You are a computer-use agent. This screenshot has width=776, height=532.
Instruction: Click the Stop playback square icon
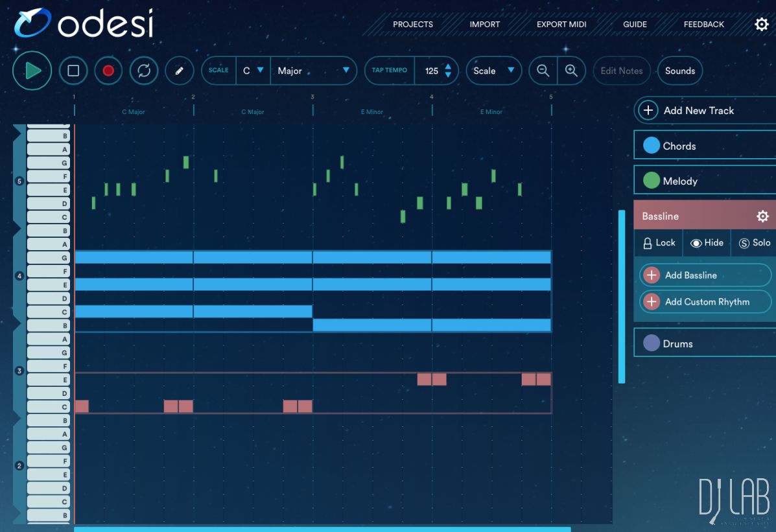[73, 71]
